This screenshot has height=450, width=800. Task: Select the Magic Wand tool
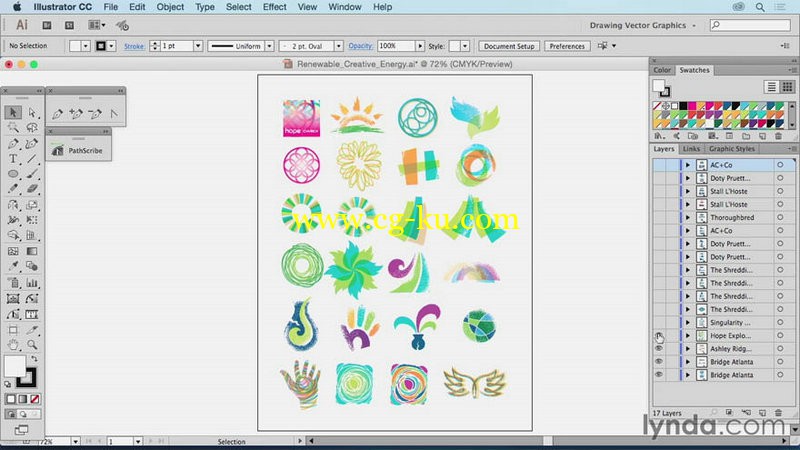click(x=13, y=128)
